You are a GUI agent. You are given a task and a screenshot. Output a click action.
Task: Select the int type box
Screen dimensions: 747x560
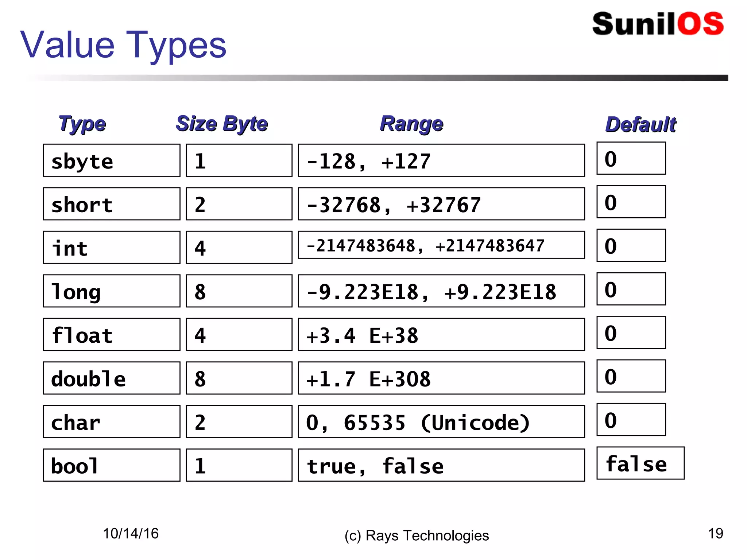click(x=111, y=247)
